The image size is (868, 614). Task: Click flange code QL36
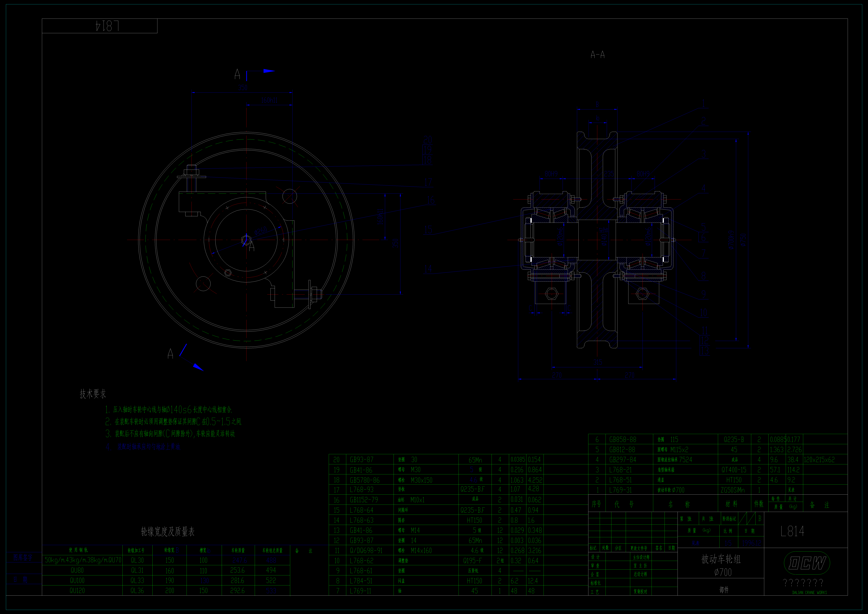[x=137, y=591]
